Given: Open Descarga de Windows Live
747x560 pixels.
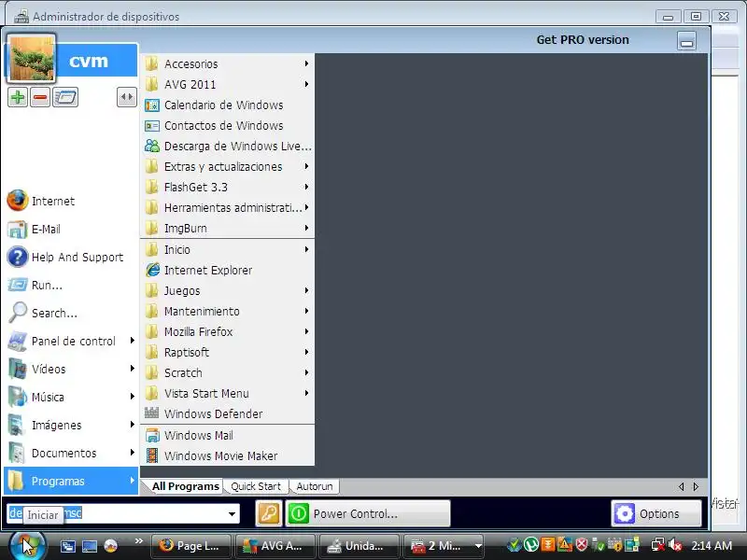Looking at the screenshot, I should (227, 147).
